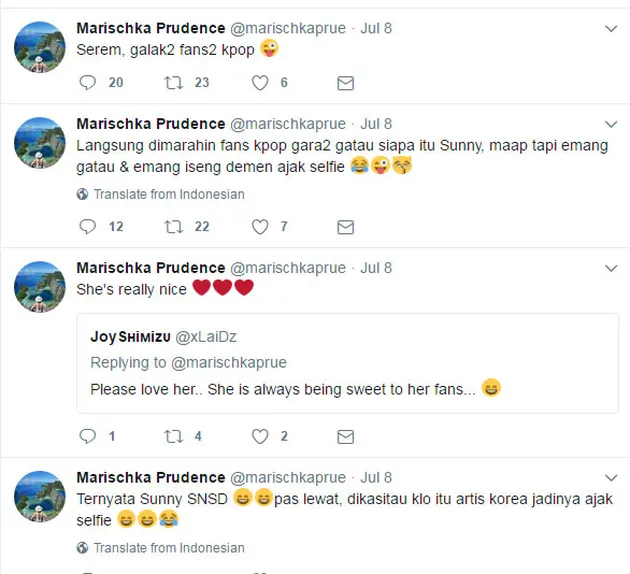Like the "Serem, galak2 fans2 kpop" tweet
This screenshot has height=574, width=630.
(260, 83)
